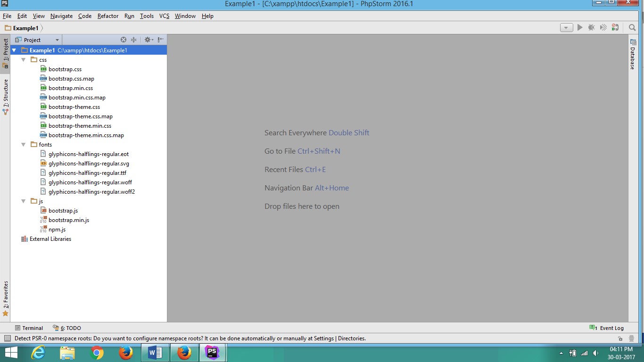Click the volume speaker tray icon
Viewport: 644px width, 362px height.
coord(596,353)
